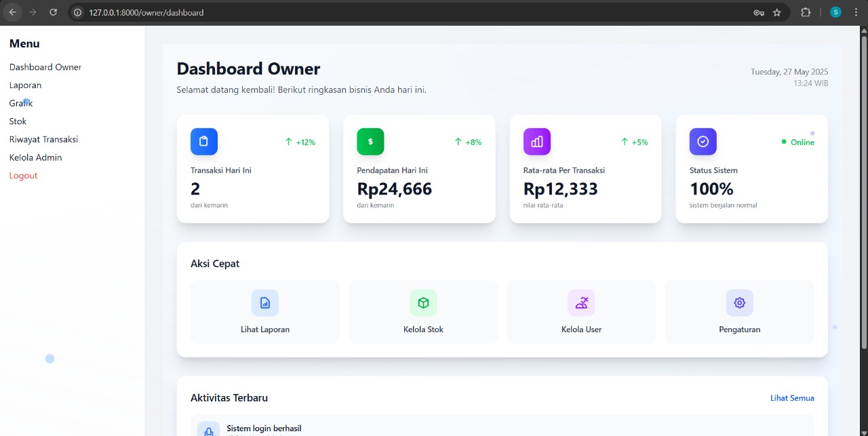The height and width of the screenshot is (436, 868).
Task: Open the Lihat Laporan quick action icon
Action: click(x=264, y=302)
